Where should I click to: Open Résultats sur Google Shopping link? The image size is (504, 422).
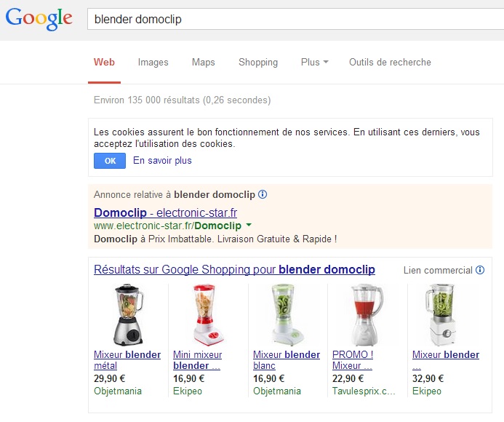234,269
